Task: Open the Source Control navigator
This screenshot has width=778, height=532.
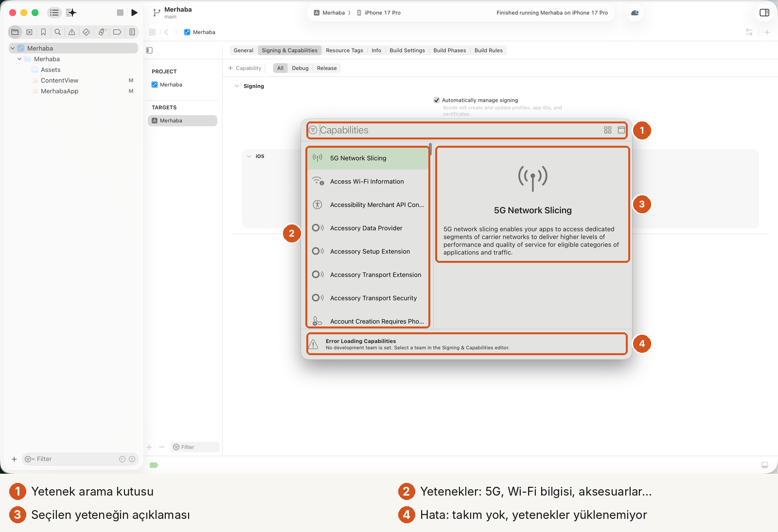Action: (29, 32)
